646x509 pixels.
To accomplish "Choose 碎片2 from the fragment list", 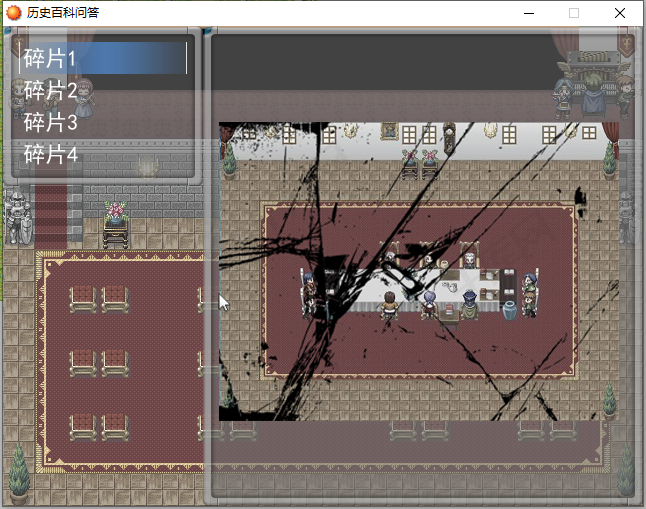I will 103,90.
